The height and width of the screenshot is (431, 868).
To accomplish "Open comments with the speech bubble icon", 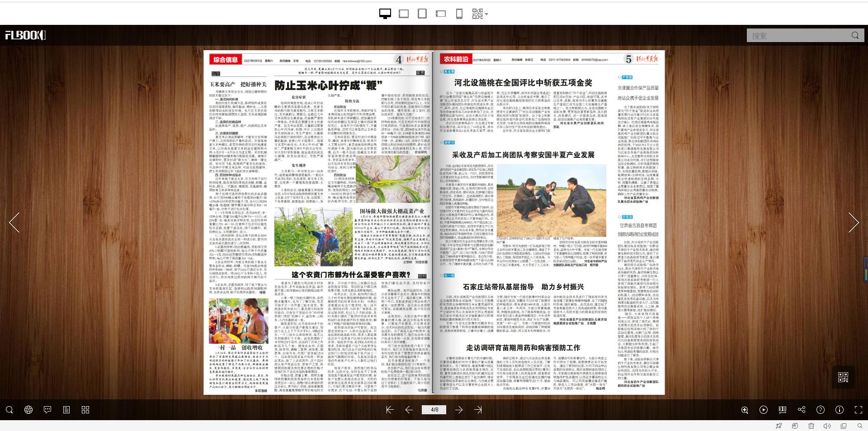I will pyautogui.click(x=47, y=410).
